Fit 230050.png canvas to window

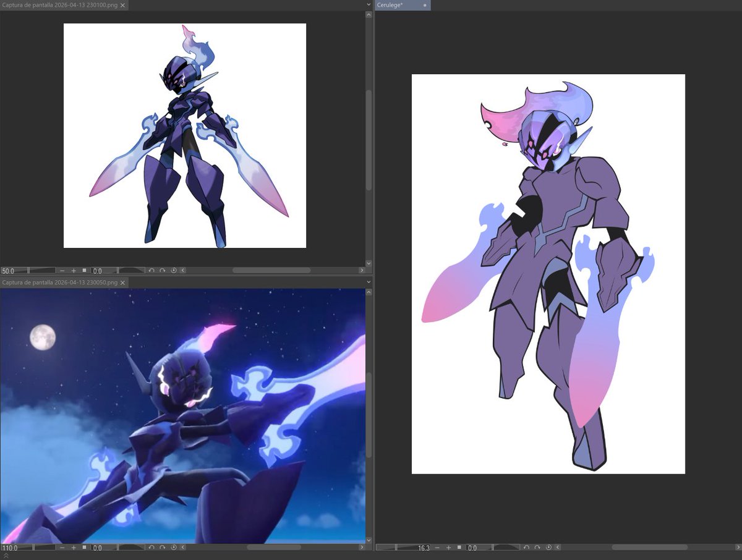pyautogui.click(x=84, y=548)
